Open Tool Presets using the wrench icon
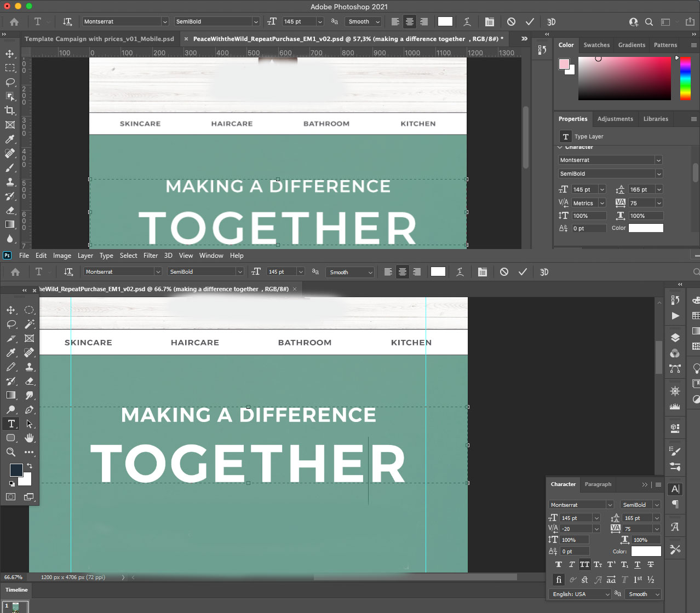 674,550
